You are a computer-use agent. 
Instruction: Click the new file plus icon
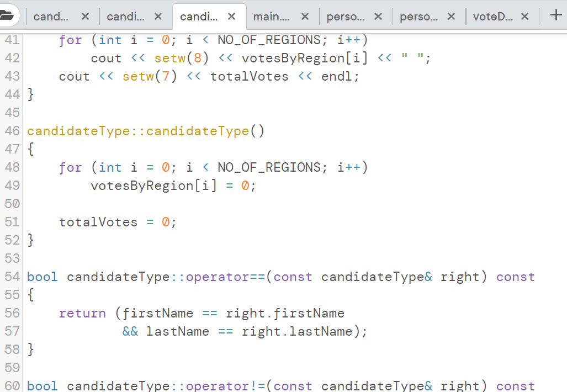555,15
